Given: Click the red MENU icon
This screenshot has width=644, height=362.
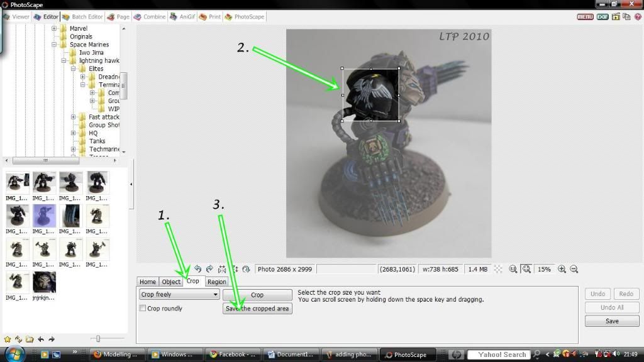Looking at the screenshot, I should [x=585, y=17].
